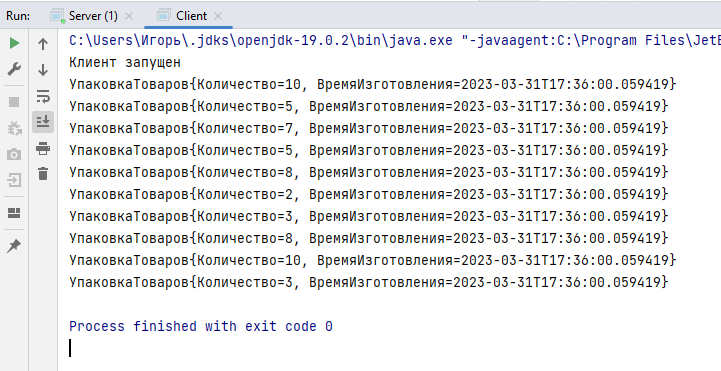Image resolution: width=721 pixels, height=371 pixels.
Task: Close the Server (1) tab
Action: pos(129,16)
